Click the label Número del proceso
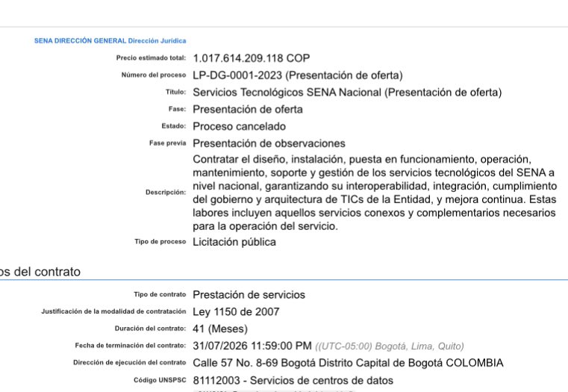The width and height of the screenshot is (568, 392). [x=154, y=75]
